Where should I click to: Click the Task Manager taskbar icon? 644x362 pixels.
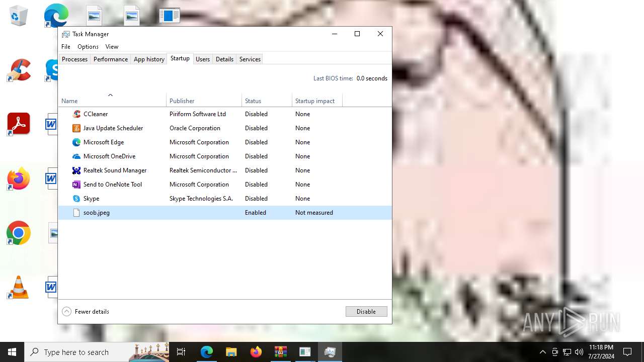(330, 352)
